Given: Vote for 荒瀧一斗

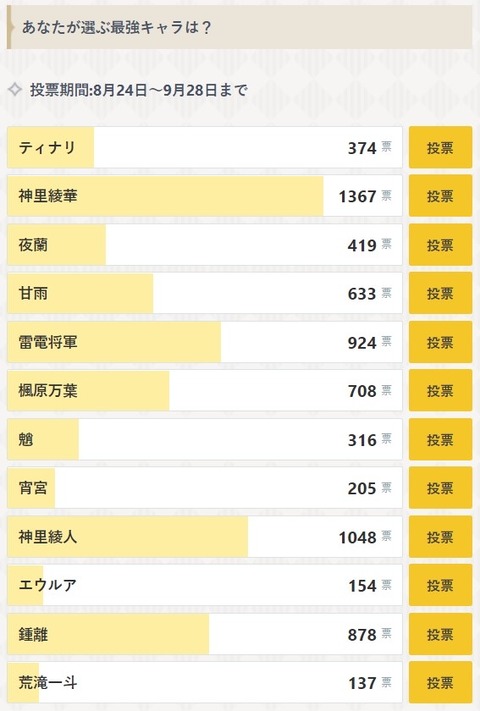Looking at the screenshot, I should pos(440,682).
